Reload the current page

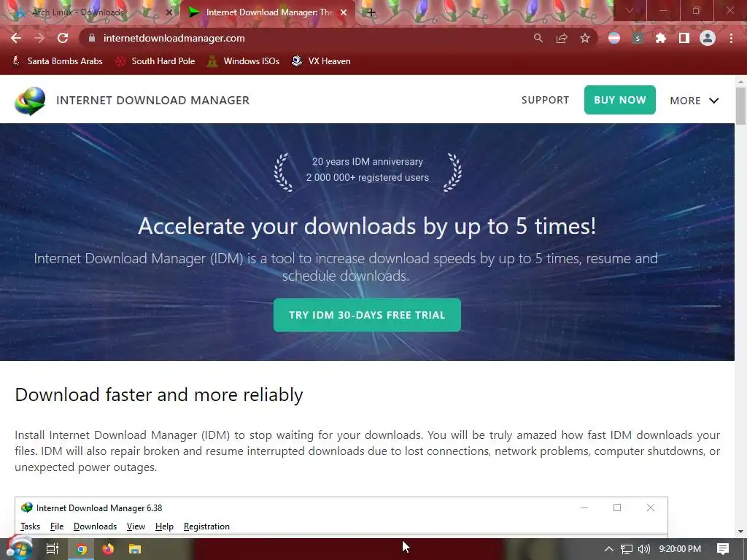[63, 38]
